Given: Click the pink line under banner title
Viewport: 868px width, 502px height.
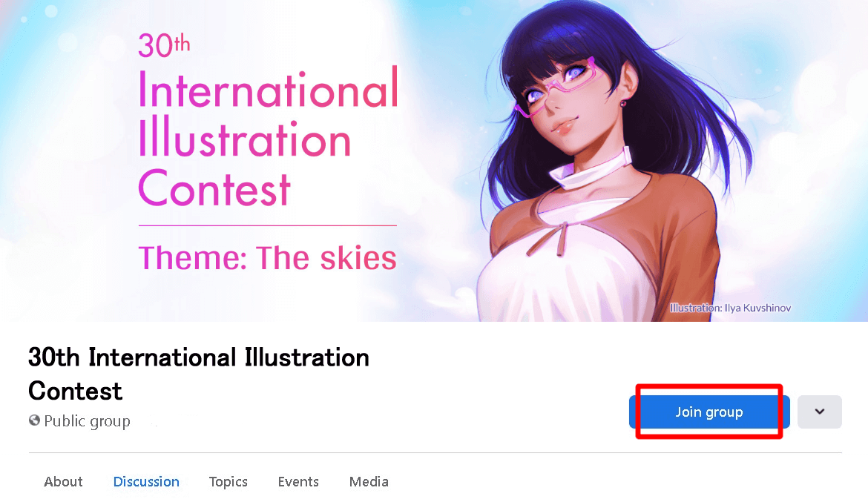Looking at the screenshot, I should pyautogui.click(x=267, y=225).
